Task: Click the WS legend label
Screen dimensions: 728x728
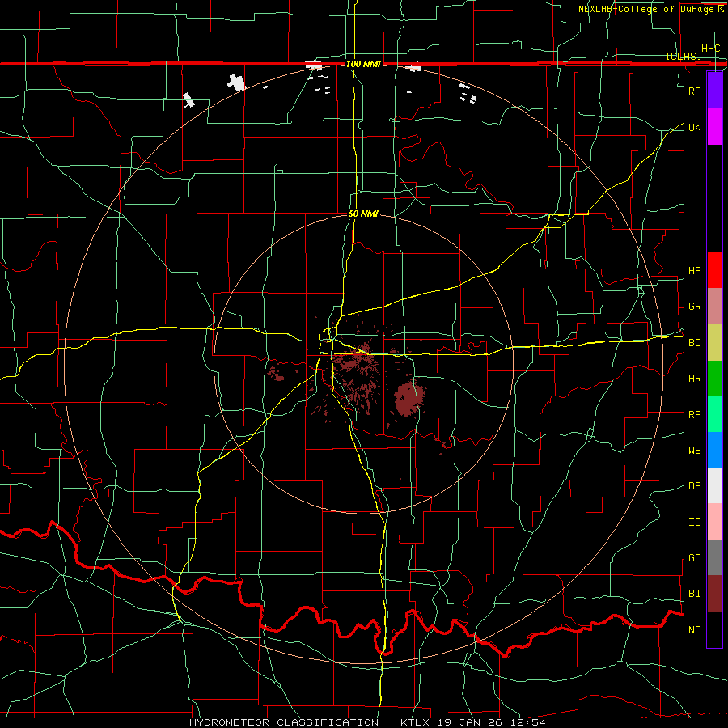Action: [694, 450]
